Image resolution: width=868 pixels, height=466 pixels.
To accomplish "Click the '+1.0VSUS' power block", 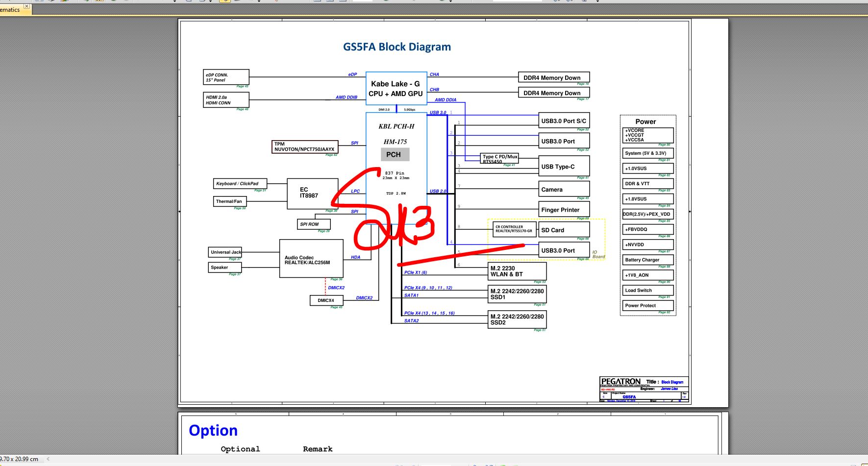I will pyautogui.click(x=648, y=169).
